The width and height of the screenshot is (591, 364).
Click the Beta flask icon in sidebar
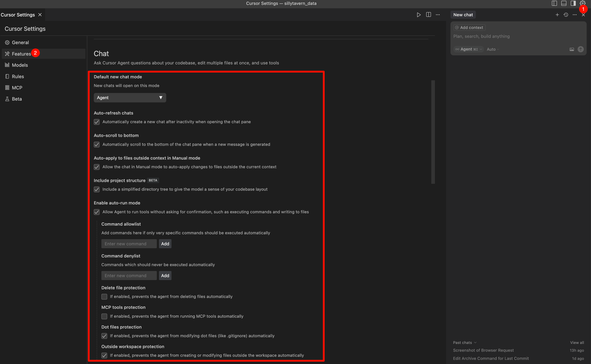point(7,99)
